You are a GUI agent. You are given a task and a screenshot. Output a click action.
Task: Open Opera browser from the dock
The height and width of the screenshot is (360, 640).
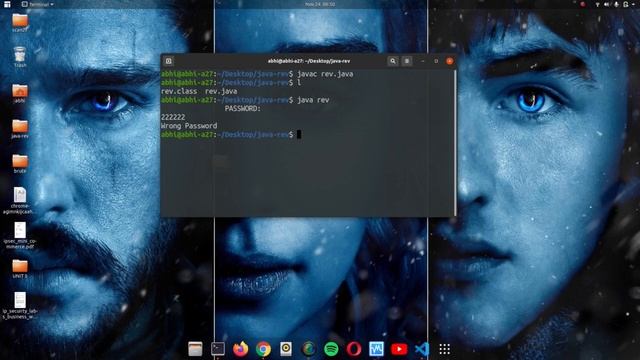point(354,349)
